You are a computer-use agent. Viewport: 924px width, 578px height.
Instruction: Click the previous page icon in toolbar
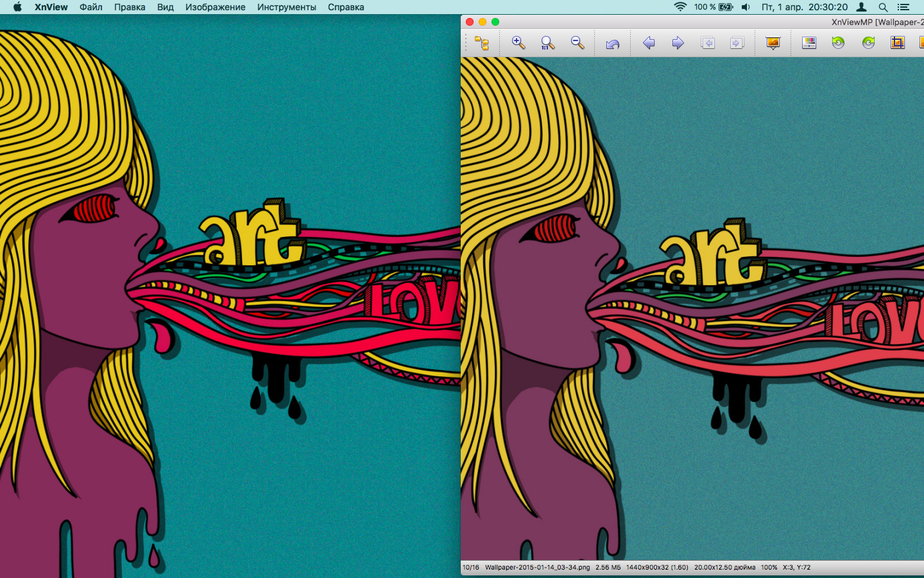[708, 43]
